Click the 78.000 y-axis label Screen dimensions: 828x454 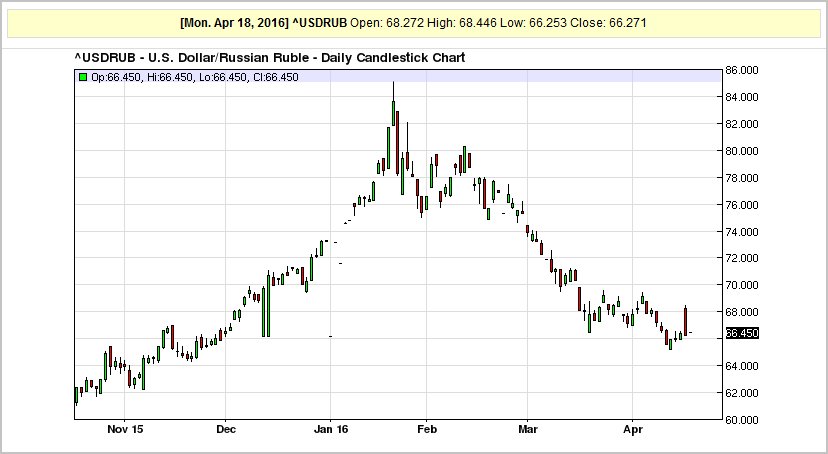pos(742,178)
